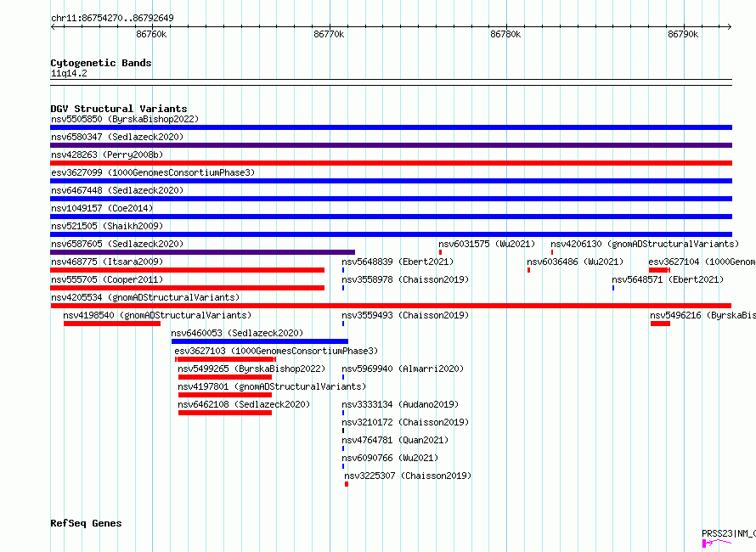Click the nsv6587605 purple variant bar
The image size is (756, 552).
[x=202, y=252]
